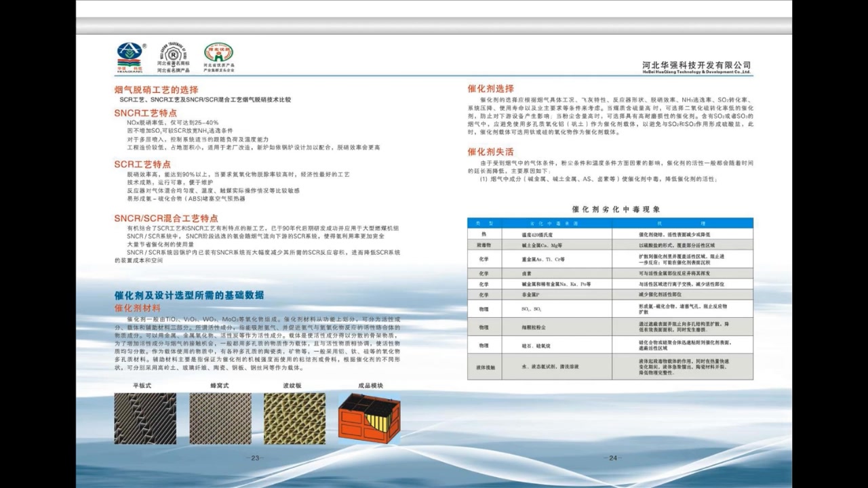
Task: Click the 热 row label in table
Action: point(485,233)
